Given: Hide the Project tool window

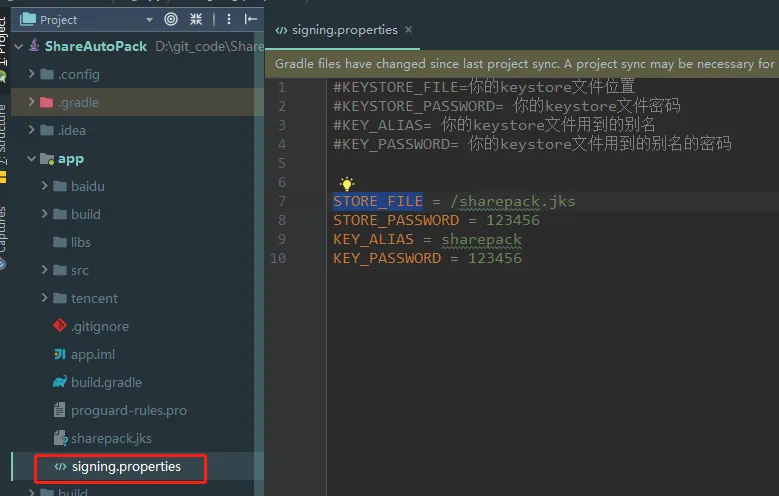Looking at the screenshot, I should tap(251, 19).
